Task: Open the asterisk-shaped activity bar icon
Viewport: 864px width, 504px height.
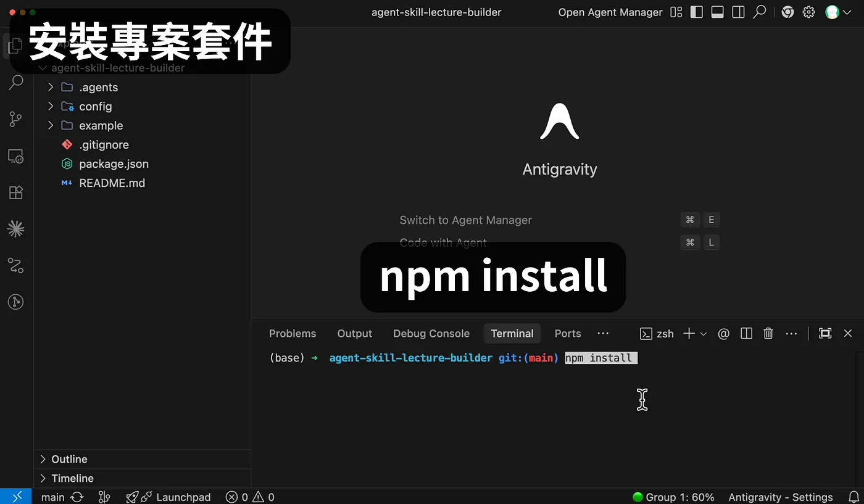Action: [16, 229]
